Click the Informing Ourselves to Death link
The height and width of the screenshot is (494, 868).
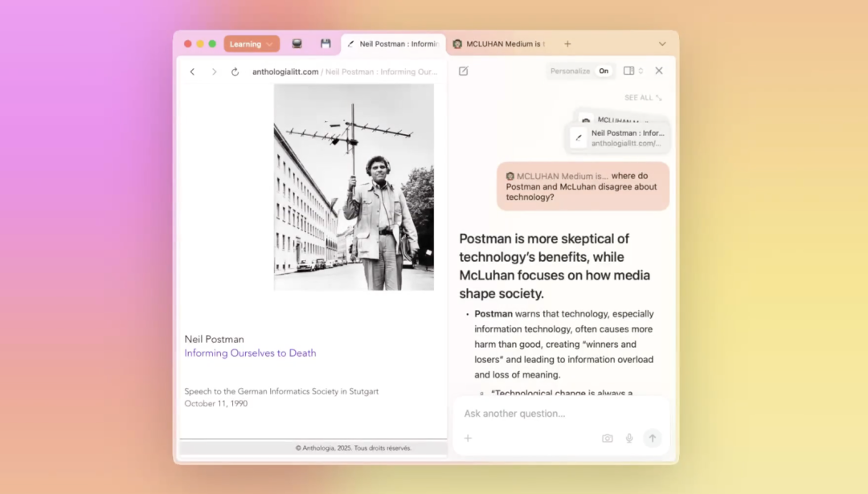pyautogui.click(x=250, y=353)
